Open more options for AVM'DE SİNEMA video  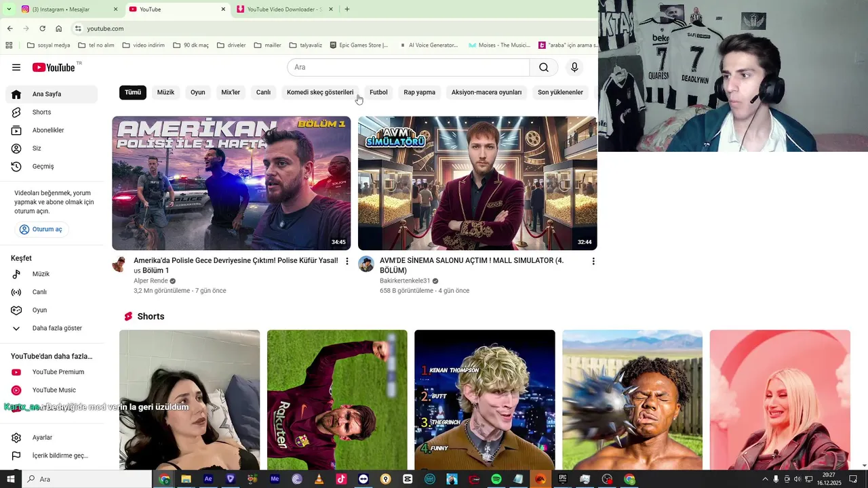593,261
